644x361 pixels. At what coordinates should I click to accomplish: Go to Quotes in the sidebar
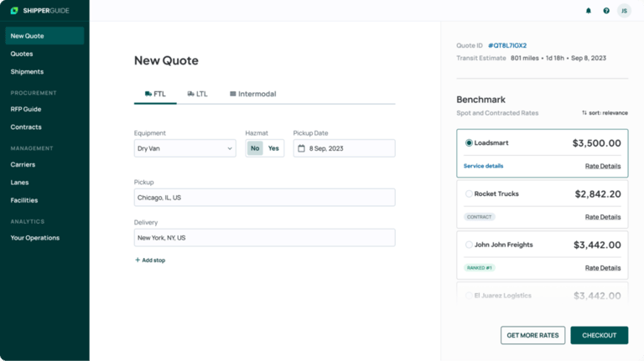(x=22, y=54)
